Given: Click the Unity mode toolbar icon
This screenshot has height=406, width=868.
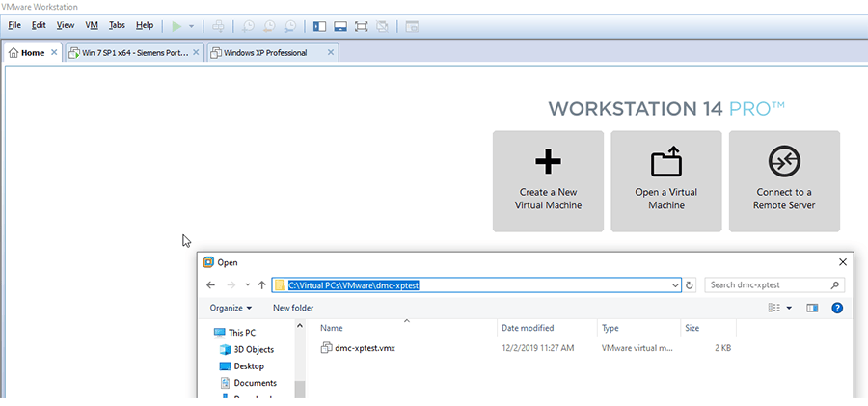Looking at the screenshot, I should 381,26.
